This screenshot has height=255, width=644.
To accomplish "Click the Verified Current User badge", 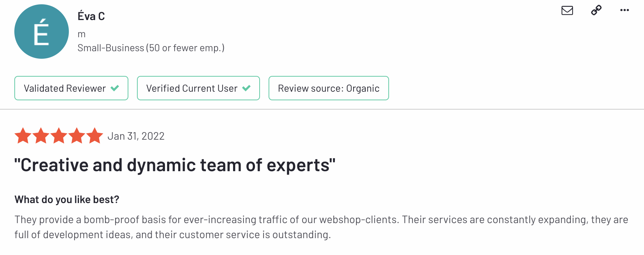I will click(x=198, y=88).
